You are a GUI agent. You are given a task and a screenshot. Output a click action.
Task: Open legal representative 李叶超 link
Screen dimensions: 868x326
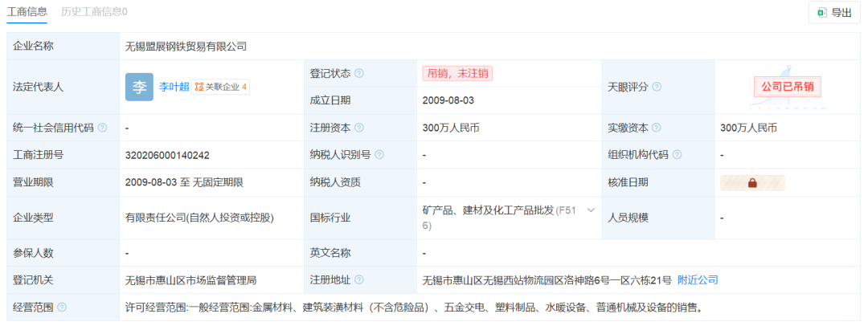pyautogui.click(x=174, y=87)
